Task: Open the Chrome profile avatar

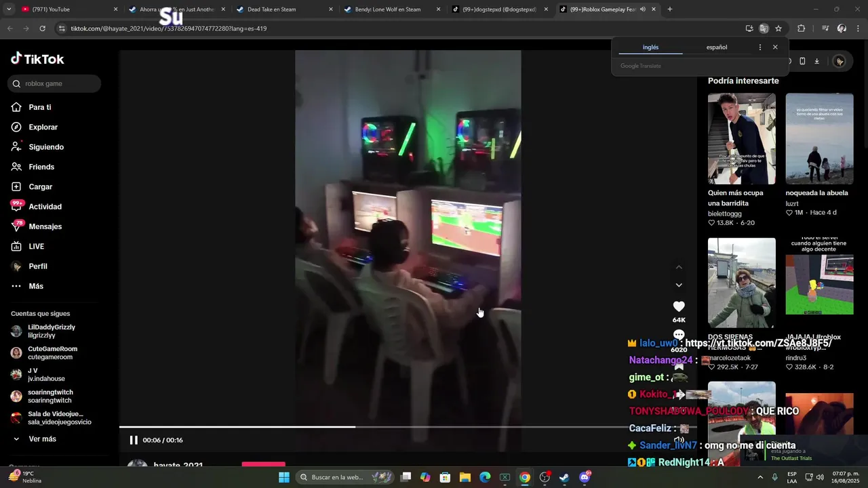Action: point(842,28)
